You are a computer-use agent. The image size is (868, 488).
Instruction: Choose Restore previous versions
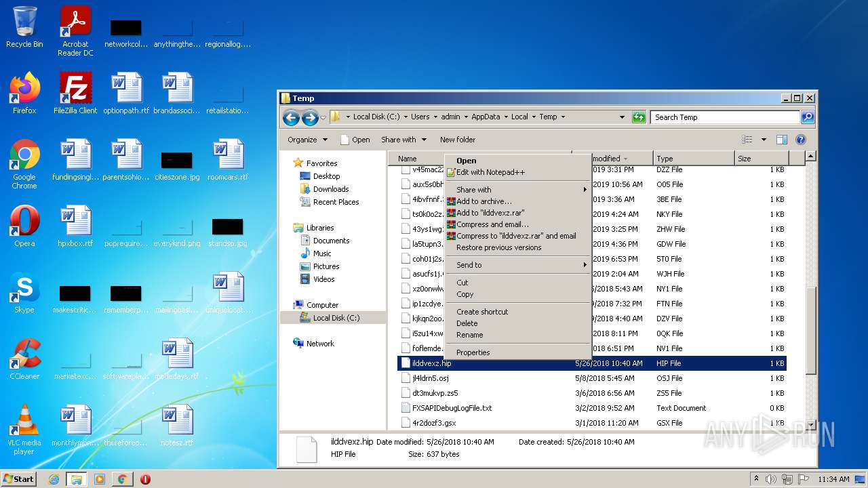[517, 247]
